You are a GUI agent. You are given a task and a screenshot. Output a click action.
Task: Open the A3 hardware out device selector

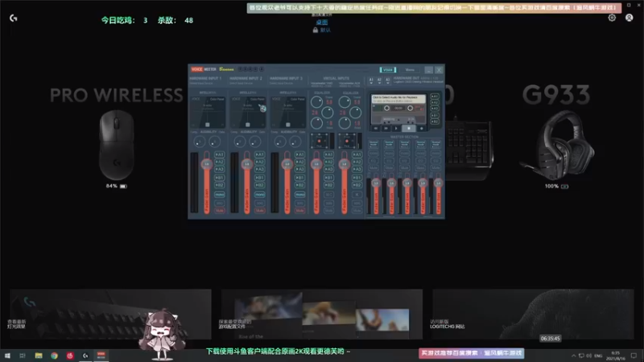click(387, 80)
